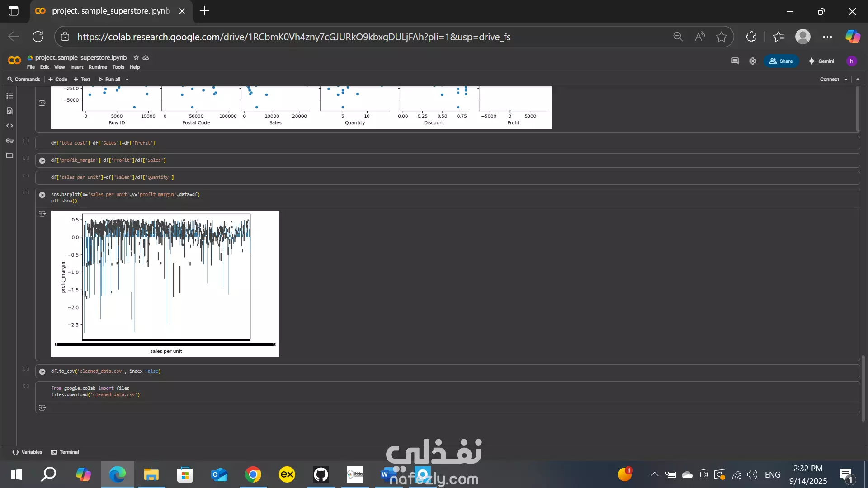This screenshot has height=488, width=868.
Task: Click Run all
Action: coord(110,79)
